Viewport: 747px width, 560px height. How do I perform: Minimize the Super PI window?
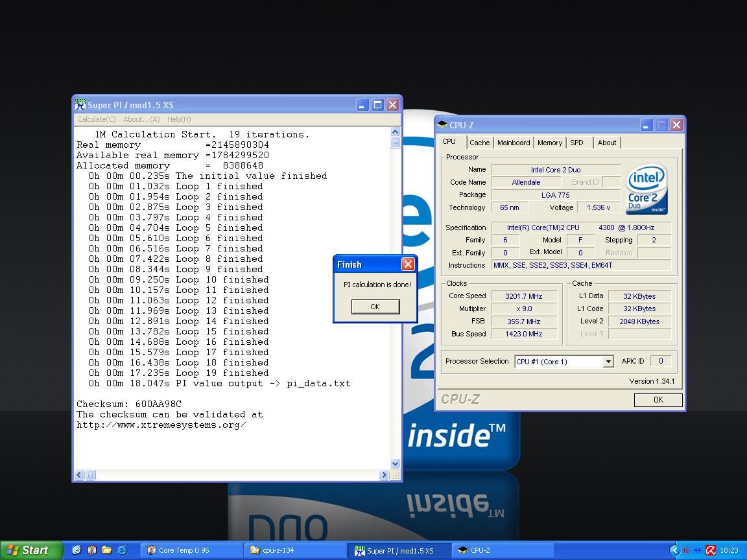362,105
